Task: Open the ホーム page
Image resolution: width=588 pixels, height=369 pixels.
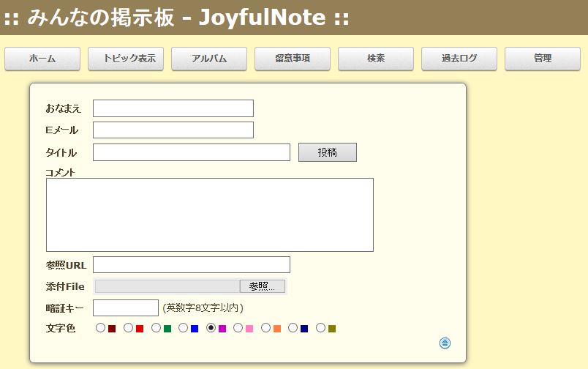Action: point(42,59)
